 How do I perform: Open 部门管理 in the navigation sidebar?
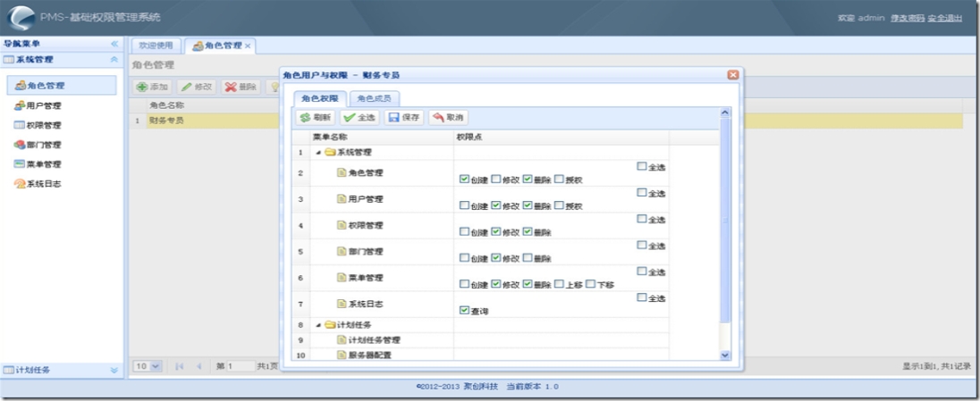click(x=38, y=145)
